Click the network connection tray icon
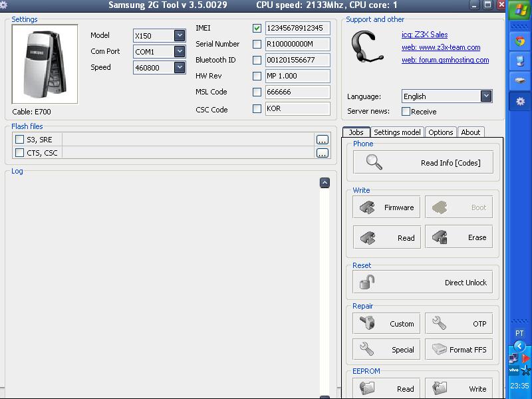Image resolution: width=532 pixels, height=399 pixels. tap(513, 358)
